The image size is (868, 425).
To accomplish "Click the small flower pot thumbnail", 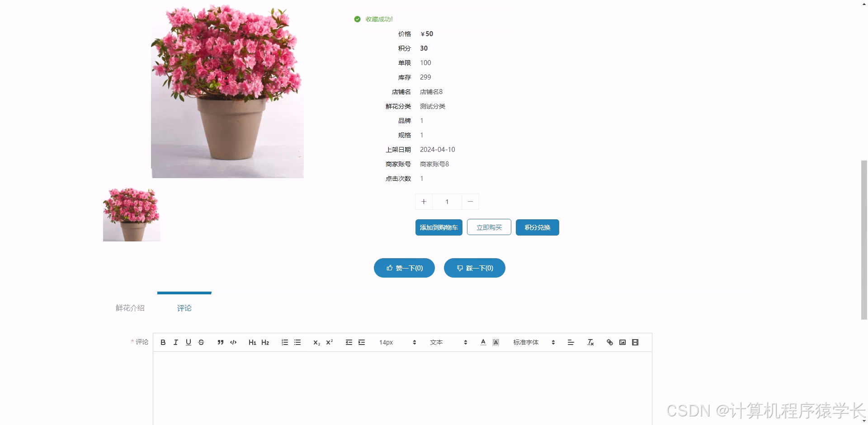I will click(131, 214).
